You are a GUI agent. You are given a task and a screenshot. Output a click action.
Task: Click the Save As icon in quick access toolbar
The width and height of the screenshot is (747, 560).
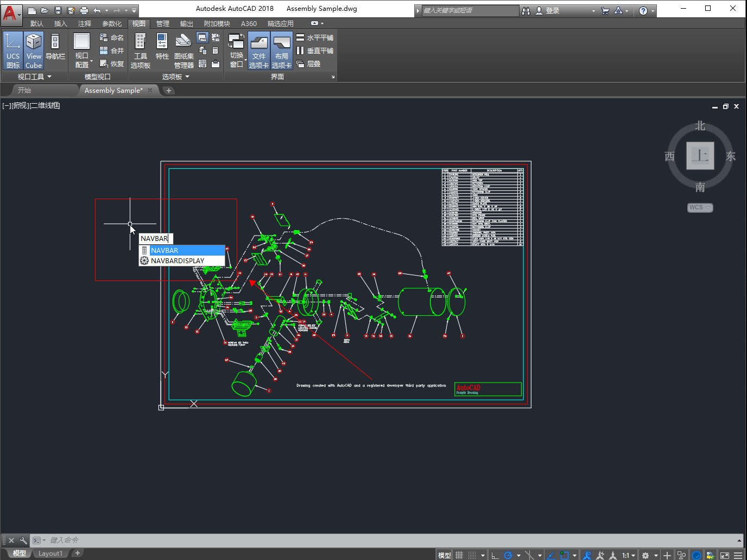tap(71, 10)
